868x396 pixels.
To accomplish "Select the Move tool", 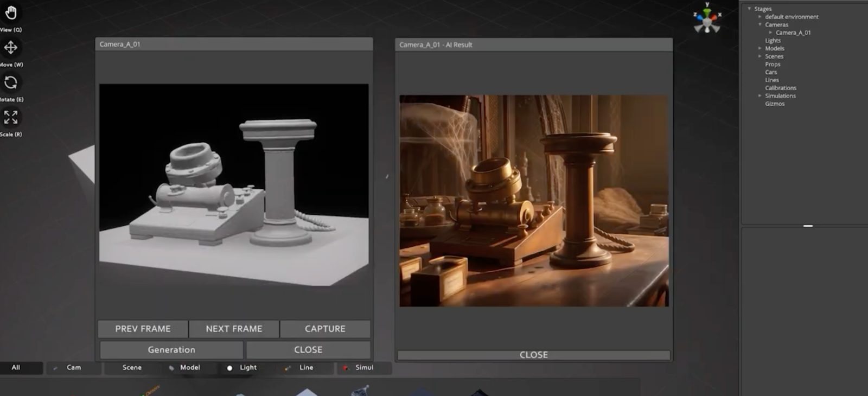I will click(x=11, y=48).
